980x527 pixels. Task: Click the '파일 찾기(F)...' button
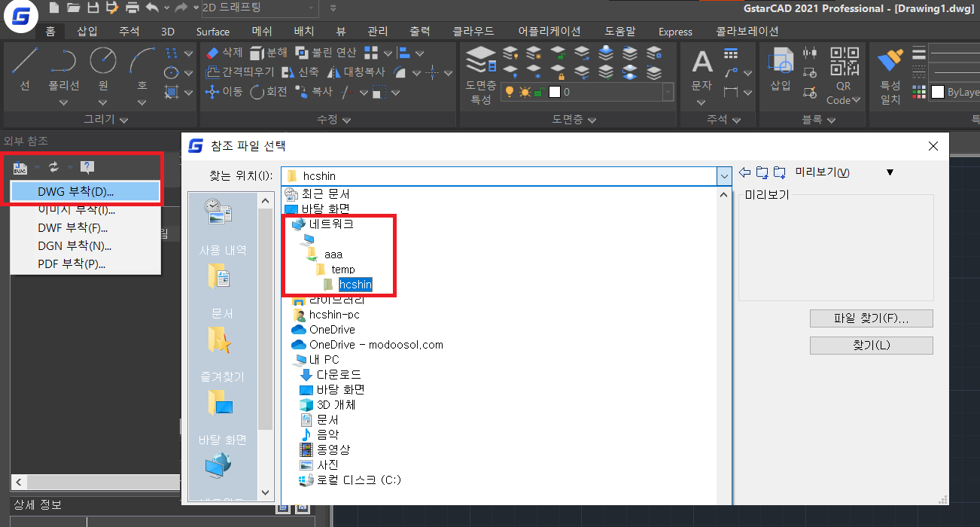(872, 318)
